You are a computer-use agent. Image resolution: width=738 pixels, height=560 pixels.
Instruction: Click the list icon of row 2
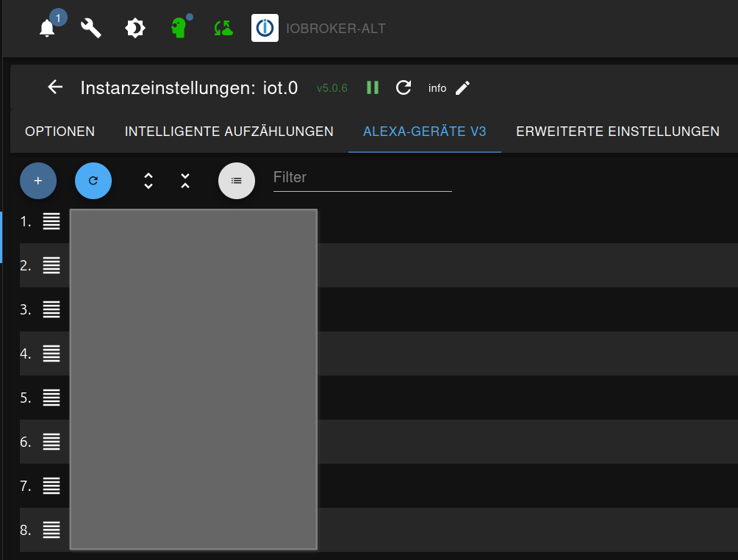[51, 265]
